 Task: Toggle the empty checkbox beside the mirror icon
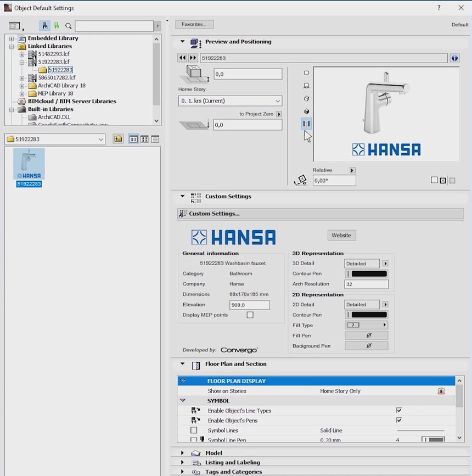(434, 180)
